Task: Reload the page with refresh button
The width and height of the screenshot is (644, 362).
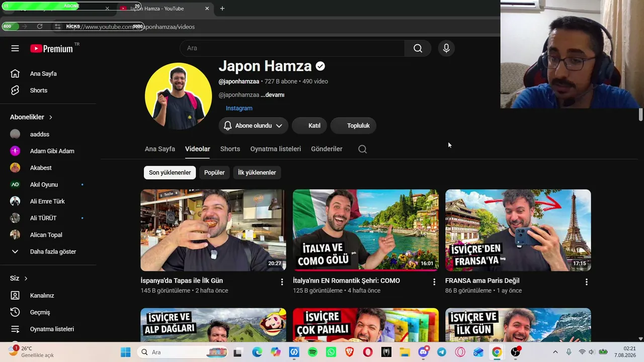Action: (x=40, y=26)
